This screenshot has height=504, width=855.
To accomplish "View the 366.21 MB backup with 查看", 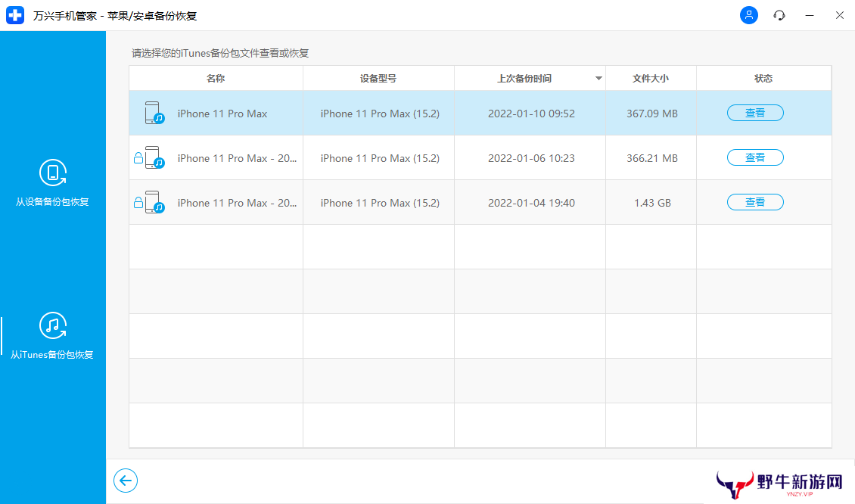I will pos(755,157).
